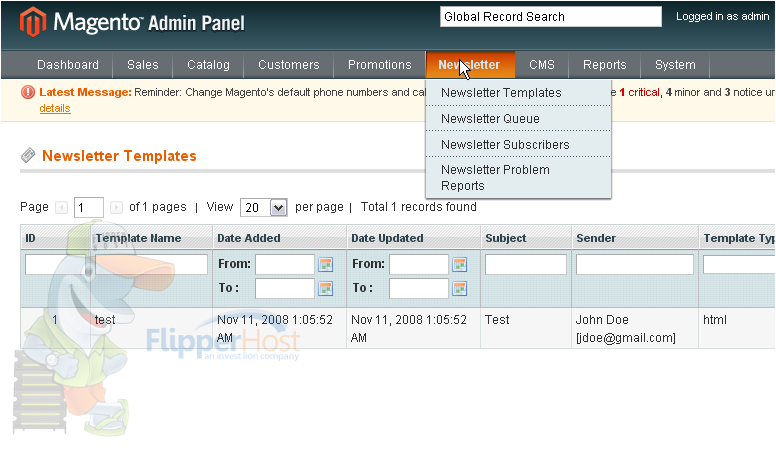Image resolution: width=776 pixels, height=450 pixels.
Task: Open the CMS menu
Action: coord(542,65)
